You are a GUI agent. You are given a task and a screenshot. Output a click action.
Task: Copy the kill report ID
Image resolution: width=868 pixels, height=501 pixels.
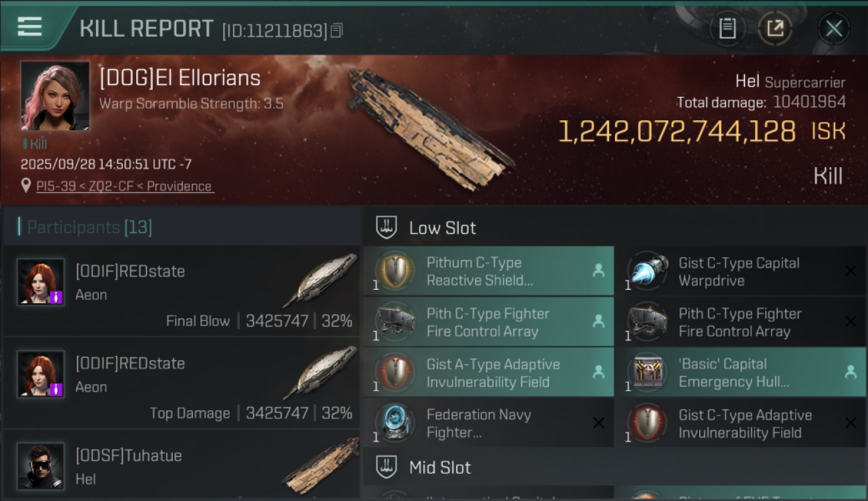tap(337, 30)
